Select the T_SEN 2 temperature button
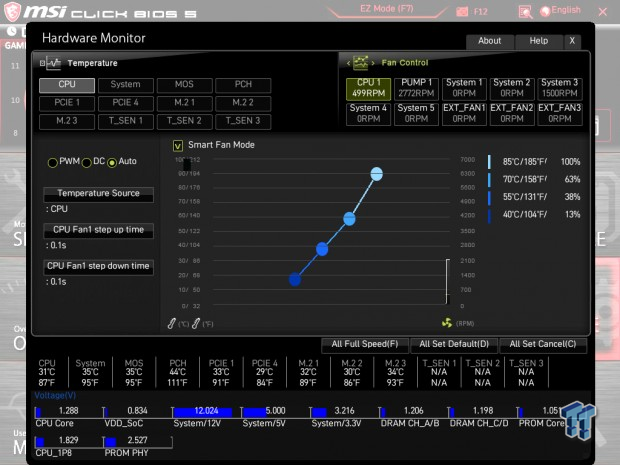The width and height of the screenshot is (620, 465). [x=184, y=121]
